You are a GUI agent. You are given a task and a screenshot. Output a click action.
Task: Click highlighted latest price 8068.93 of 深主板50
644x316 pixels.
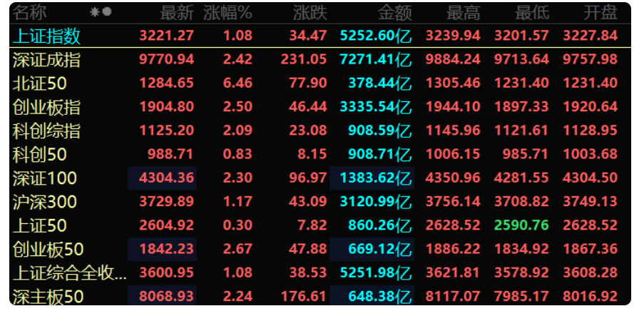click(x=166, y=296)
